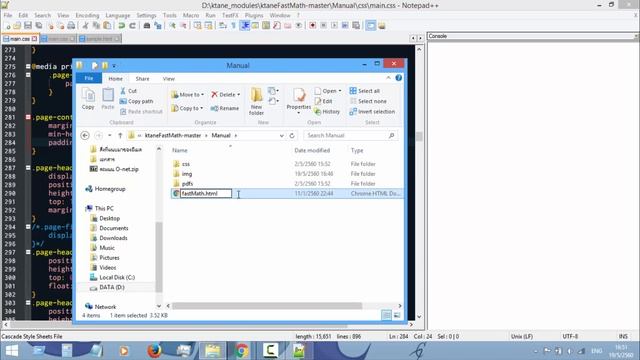640x360 pixels.
Task: Select Downloads in Explorer navigation pane
Action: pyautogui.click(x=113, y=238)
